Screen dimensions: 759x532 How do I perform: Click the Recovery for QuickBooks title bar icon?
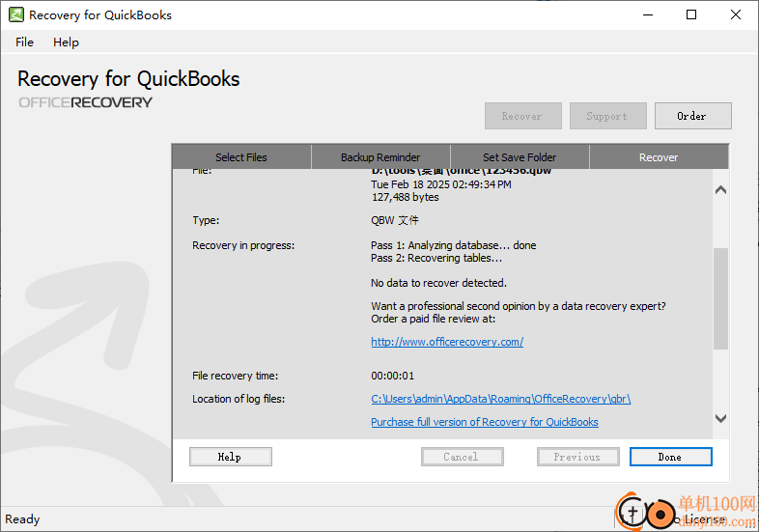pyautogui.click(x=16, y=14)
